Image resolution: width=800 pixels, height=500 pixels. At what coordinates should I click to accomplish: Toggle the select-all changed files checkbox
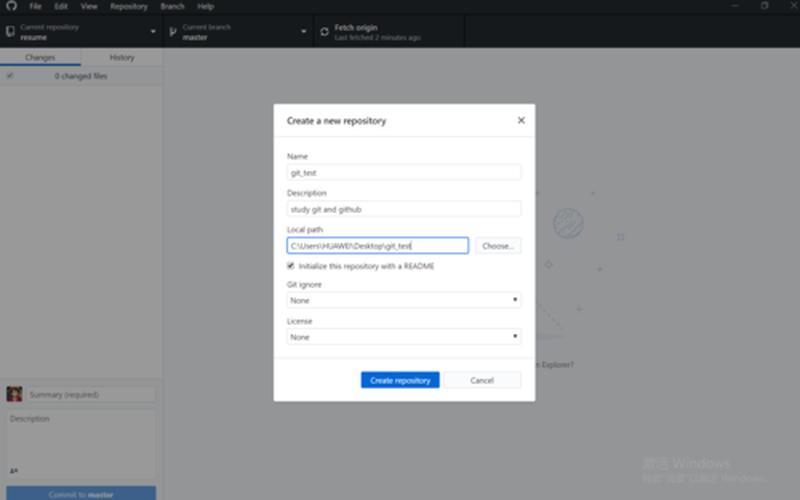tap(10, 76)
